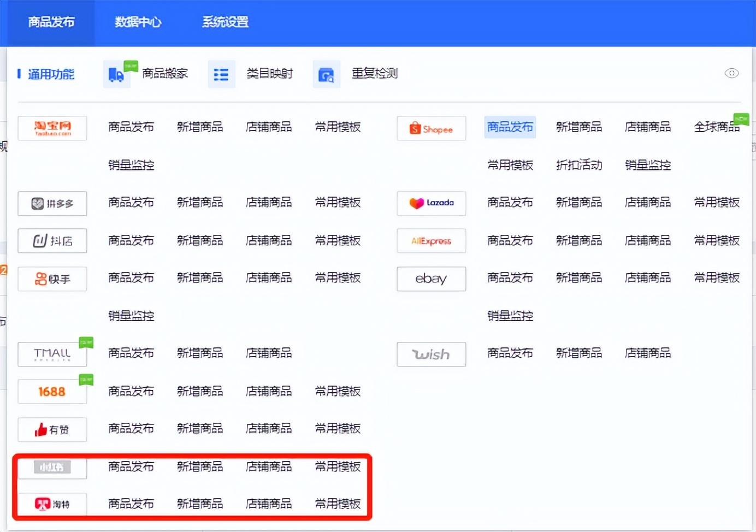
Task: Select the 淘特 platform logo
Action: (52, 504)
